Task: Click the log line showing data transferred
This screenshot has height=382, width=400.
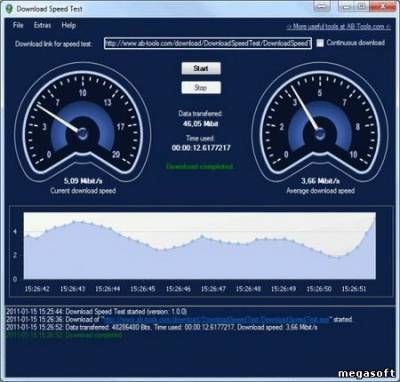Action: [162, 327]
